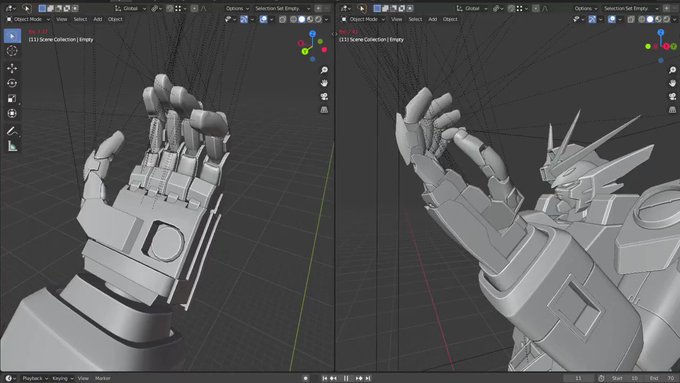Screen dimensions: 680x383
Task: Expand shading options arrow in left viewport
Action: coord(326,20)
